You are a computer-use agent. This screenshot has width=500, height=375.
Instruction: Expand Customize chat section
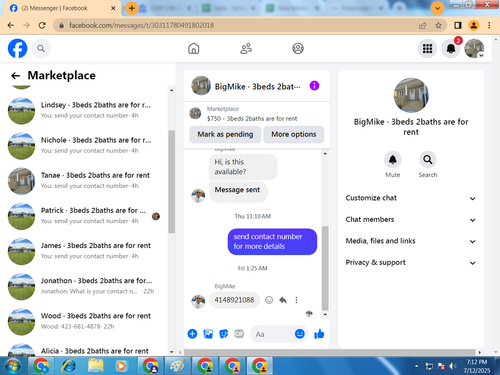tap(411, 198)
